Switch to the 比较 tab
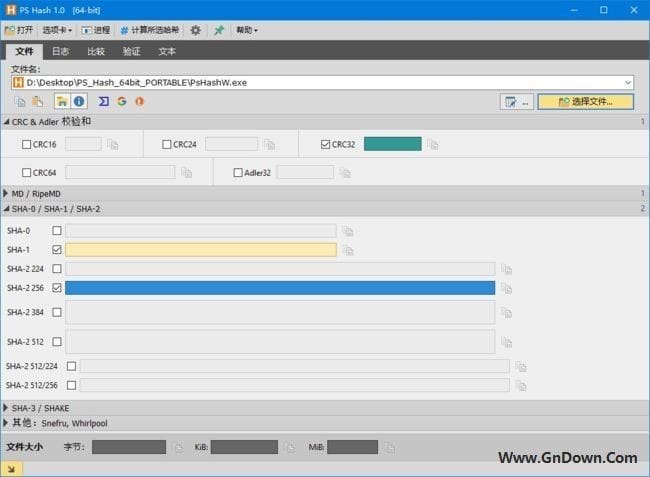The image size is (650, 477). tap(96, 51)
